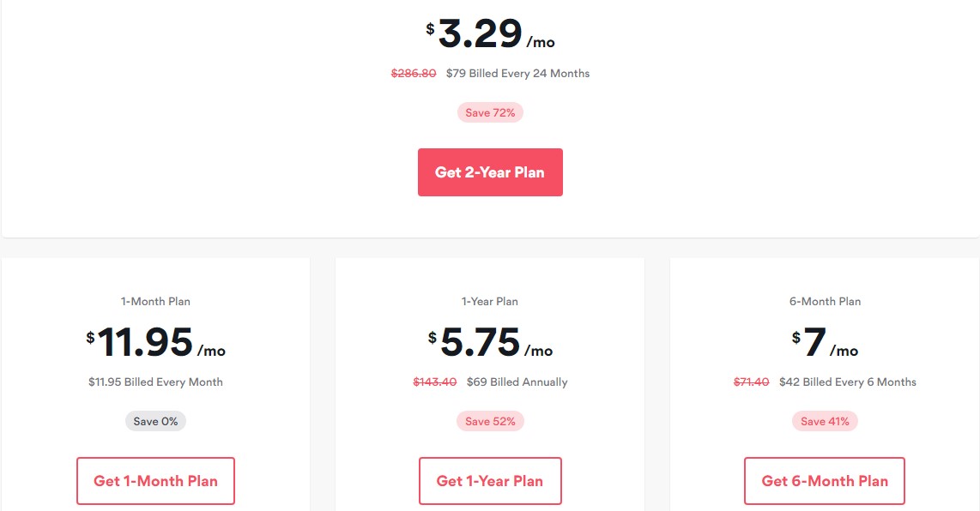
Task: Click the 1-Year Plan heading
Action: [x=490, y=301]
